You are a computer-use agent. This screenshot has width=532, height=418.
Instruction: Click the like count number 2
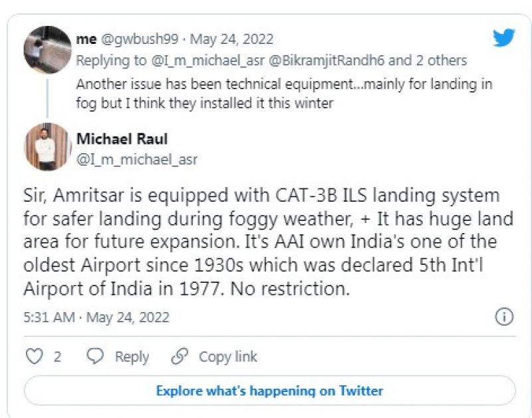[58, 357]
